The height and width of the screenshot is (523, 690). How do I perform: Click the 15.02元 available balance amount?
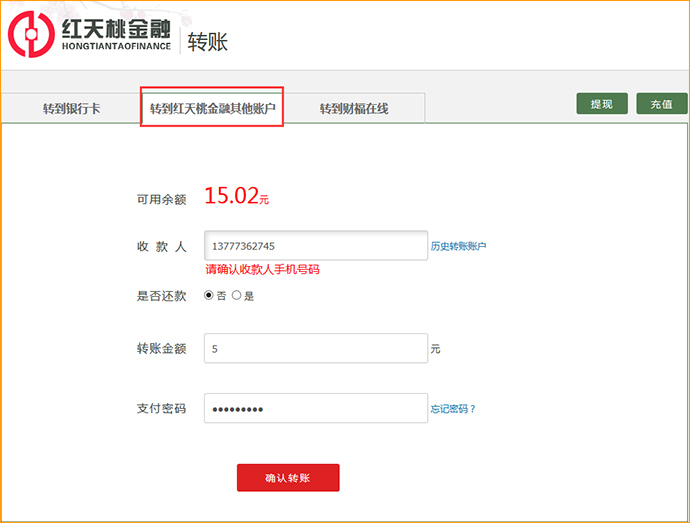[x=236, y=196]
